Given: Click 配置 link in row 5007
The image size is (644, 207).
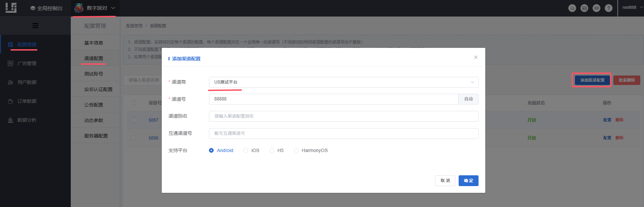Looking at the screenshot, I should [607, 120].
